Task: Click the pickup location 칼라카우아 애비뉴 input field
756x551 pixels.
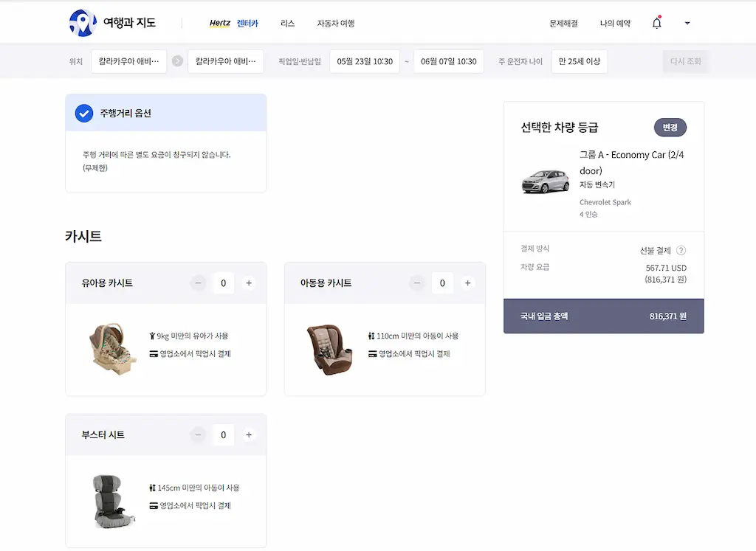Action: [x=129, y=61]
